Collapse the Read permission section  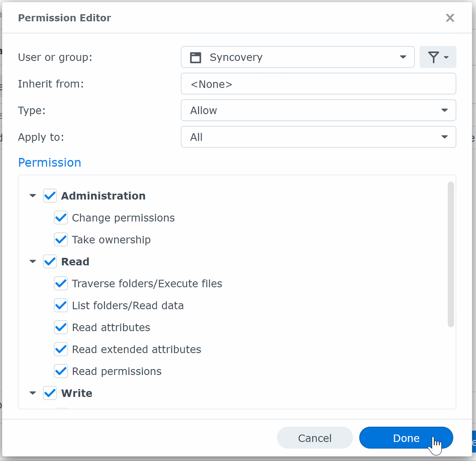tap(33, 261)
